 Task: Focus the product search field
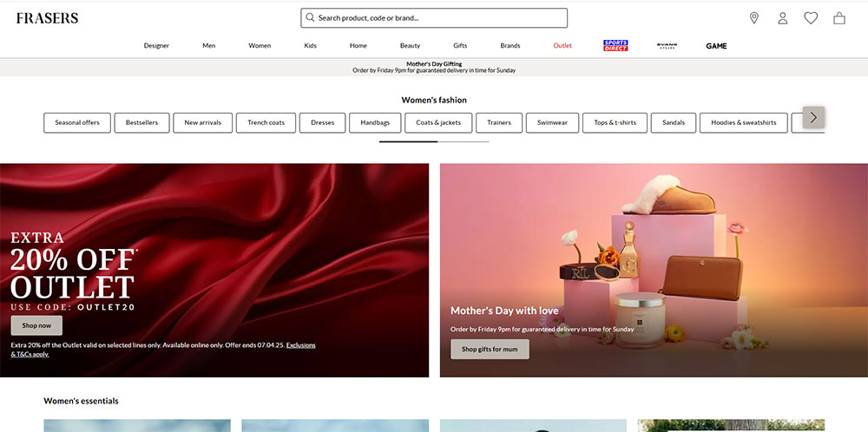coord(434,17)
